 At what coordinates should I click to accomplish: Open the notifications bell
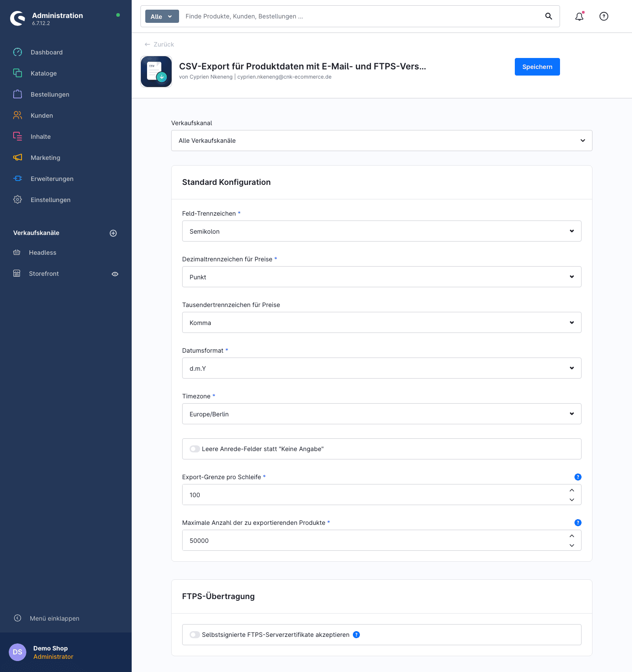579,16
